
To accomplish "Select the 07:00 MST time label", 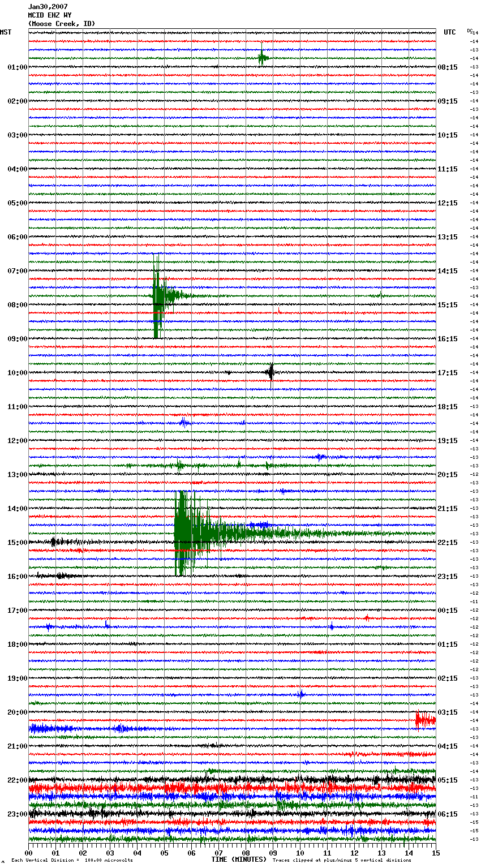I will [18, 271].
